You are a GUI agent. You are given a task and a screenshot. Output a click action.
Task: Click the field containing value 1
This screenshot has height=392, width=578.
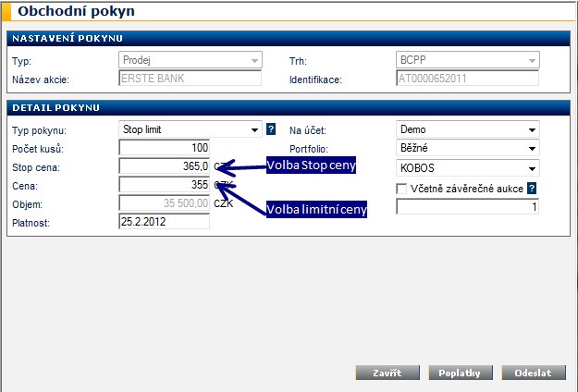pos(467,207)
